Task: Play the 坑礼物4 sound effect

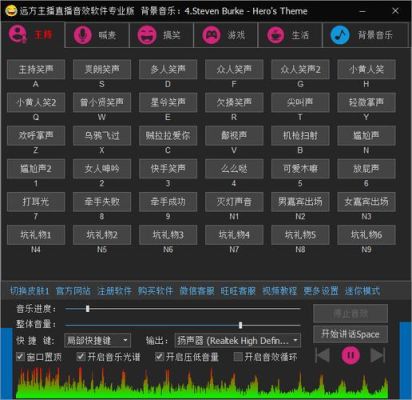Action: 234,235
